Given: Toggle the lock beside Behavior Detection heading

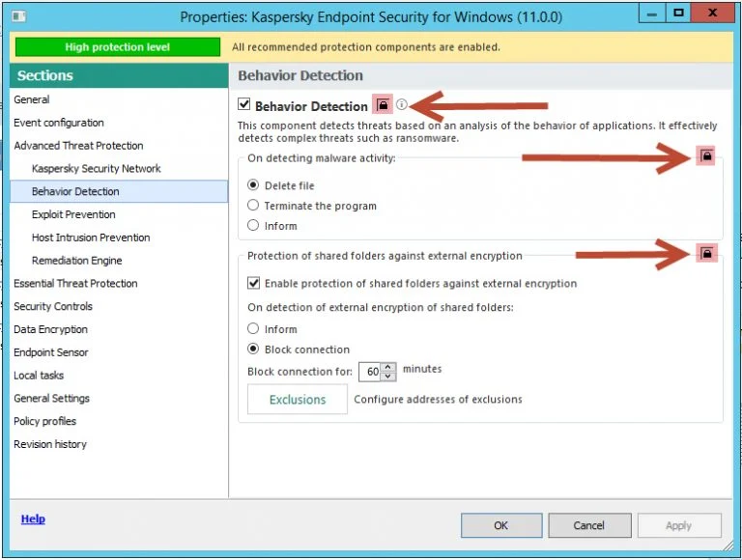Looking at the screenshot, I should coord(383,104).
